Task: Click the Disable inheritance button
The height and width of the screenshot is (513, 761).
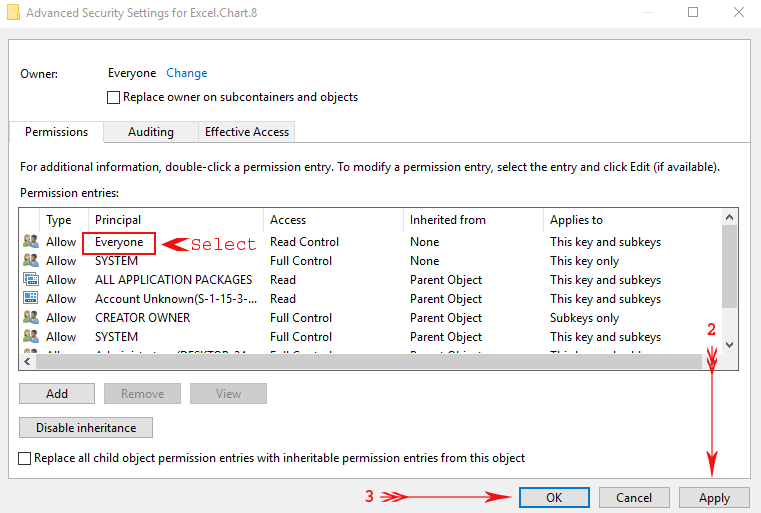Action: tap(86, 428)
